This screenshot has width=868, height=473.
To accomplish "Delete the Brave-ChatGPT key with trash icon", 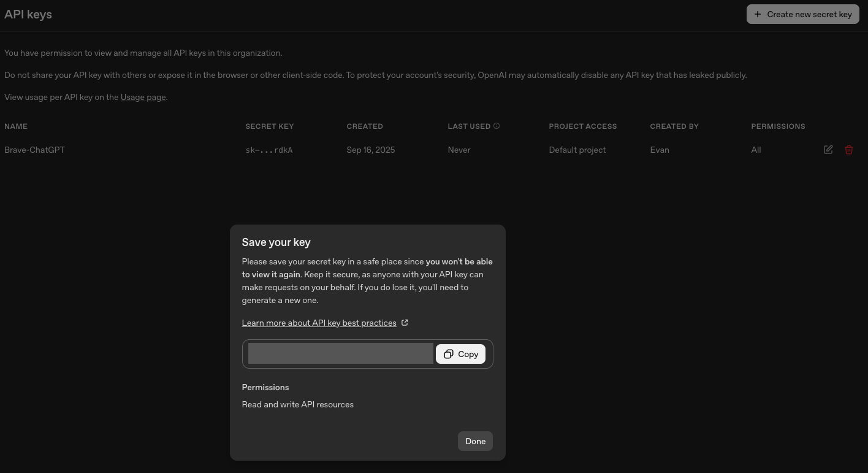I will coord(849,150).
